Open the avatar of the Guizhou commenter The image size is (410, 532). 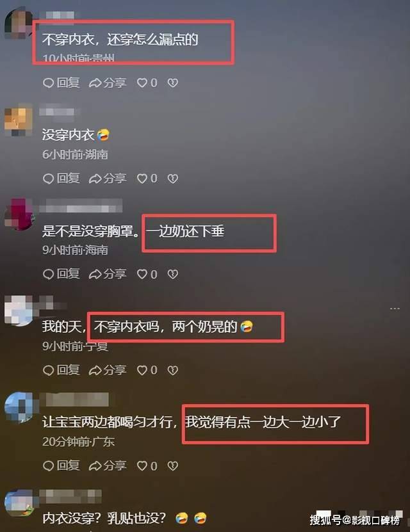coord(19,23)
